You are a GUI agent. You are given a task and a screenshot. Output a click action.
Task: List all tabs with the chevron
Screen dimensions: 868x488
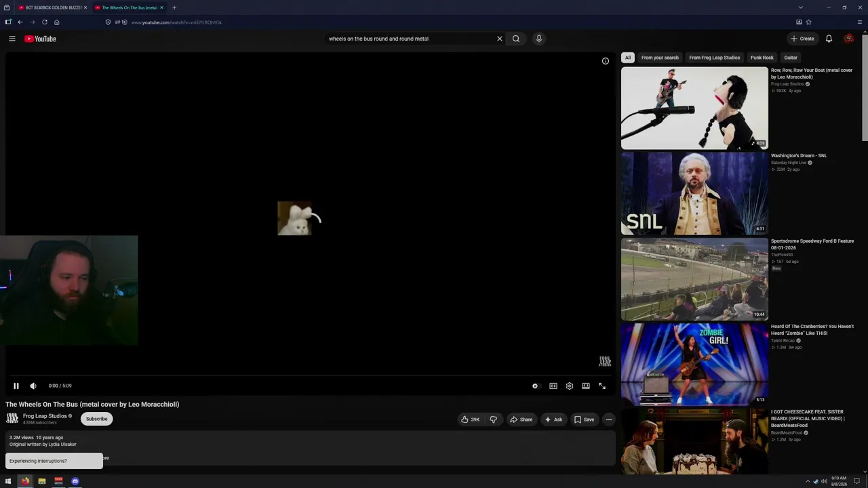tap(801, 7)
